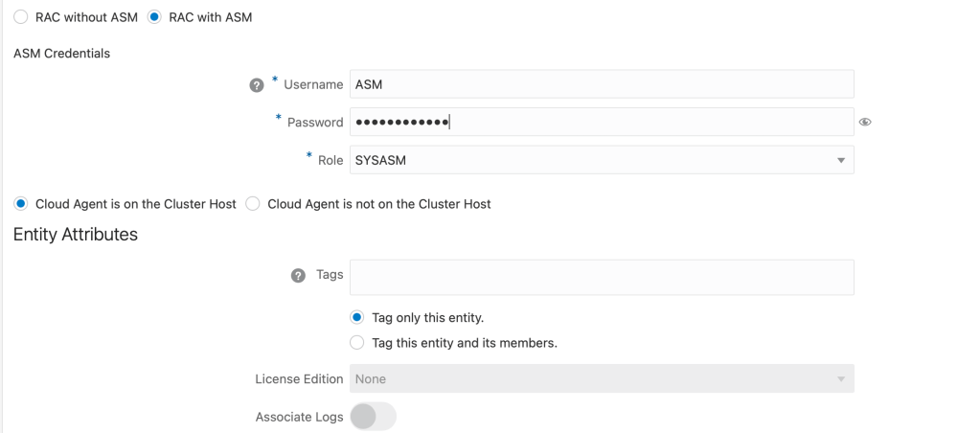
Task: Select the RAC with ASM option
Action: (x=155, y=17)
